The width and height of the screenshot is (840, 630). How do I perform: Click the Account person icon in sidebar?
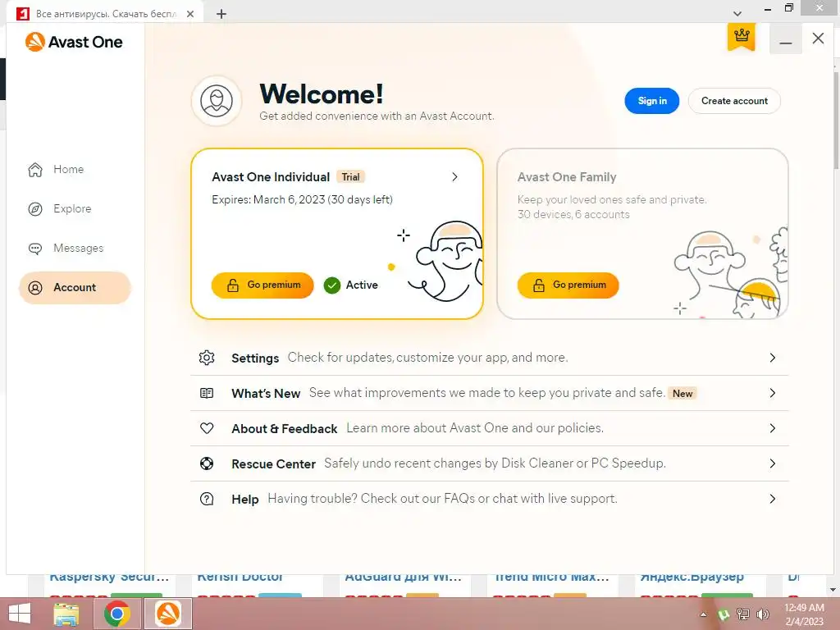tap(35, 288)
